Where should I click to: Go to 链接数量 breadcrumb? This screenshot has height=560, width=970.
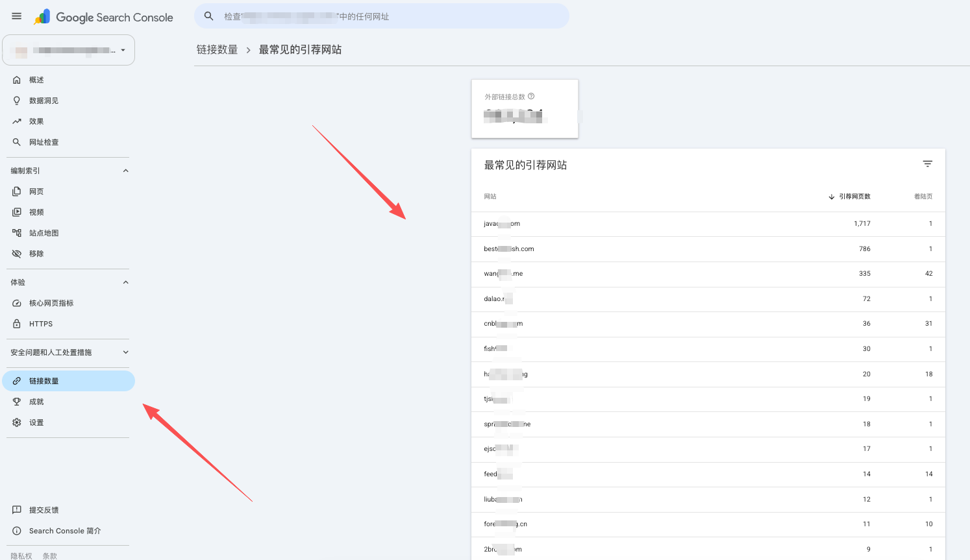(218, 50)
